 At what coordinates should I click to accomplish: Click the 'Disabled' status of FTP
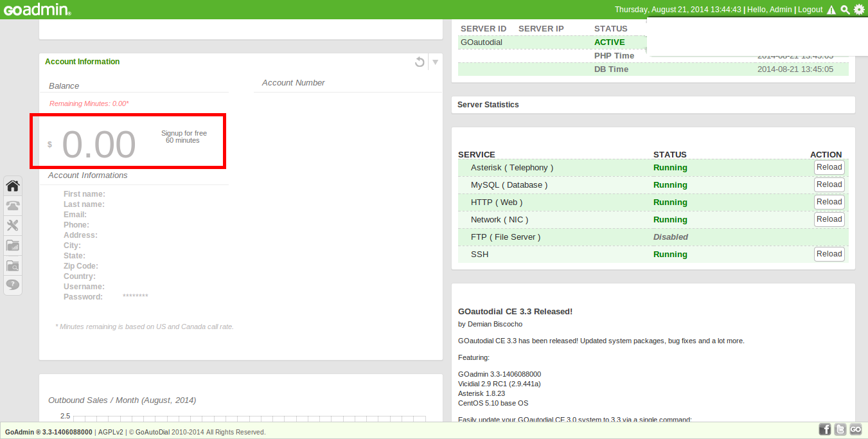[x=671, y=237]
